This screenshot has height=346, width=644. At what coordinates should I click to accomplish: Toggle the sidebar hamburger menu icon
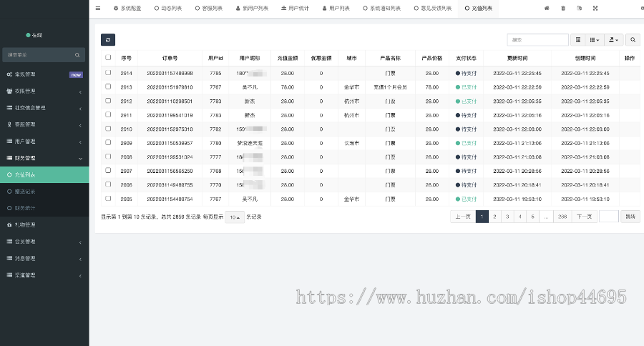98,8
